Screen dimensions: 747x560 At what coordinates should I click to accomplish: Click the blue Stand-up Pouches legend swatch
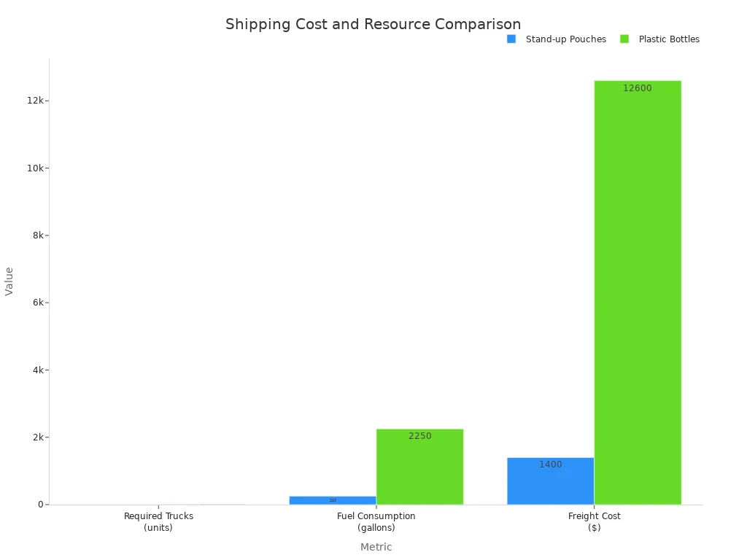511,39
